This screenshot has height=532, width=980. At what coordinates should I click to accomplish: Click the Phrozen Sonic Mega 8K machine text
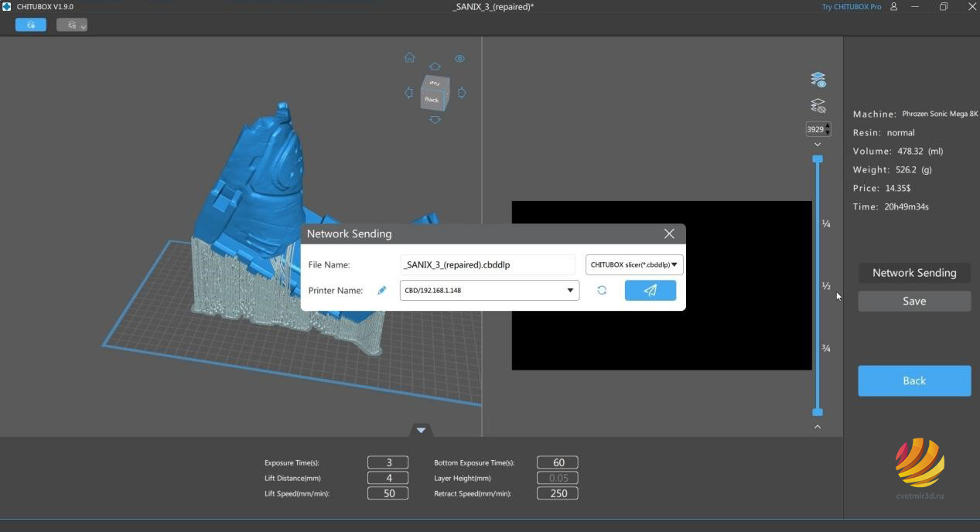click(940, 114)
